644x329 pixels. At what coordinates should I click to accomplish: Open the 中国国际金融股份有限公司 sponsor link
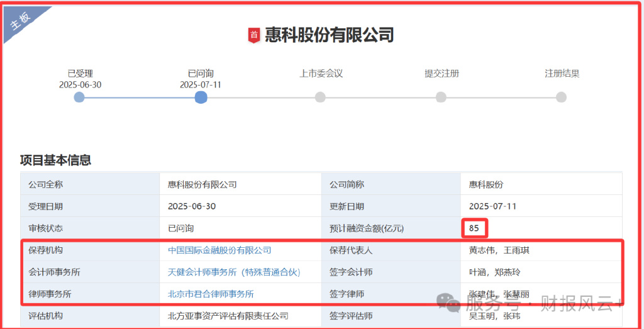pos(219,250)
